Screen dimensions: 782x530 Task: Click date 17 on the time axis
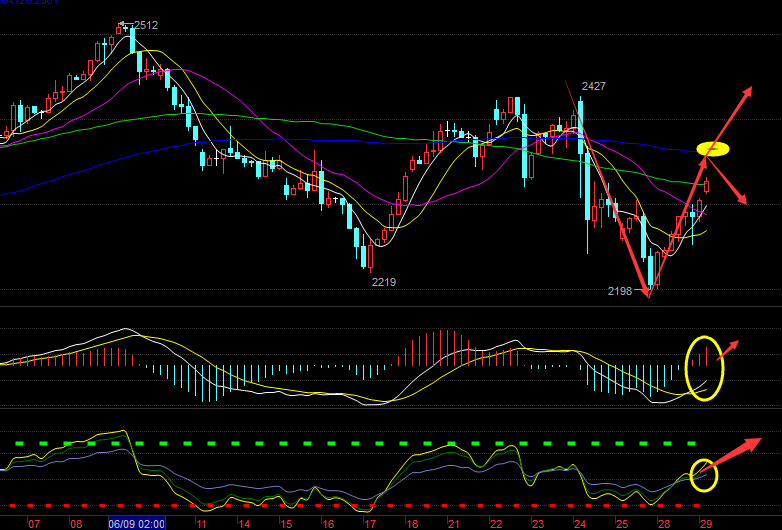tap(369, 523)
